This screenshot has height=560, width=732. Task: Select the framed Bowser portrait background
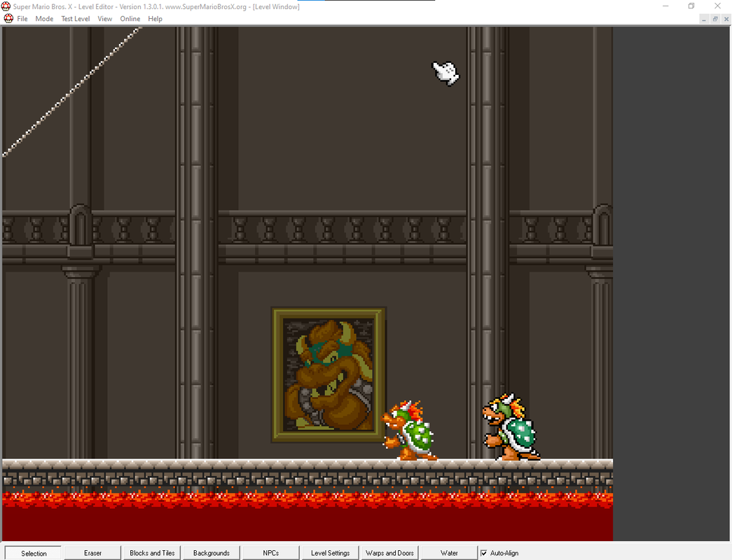(x=329, y=374)
